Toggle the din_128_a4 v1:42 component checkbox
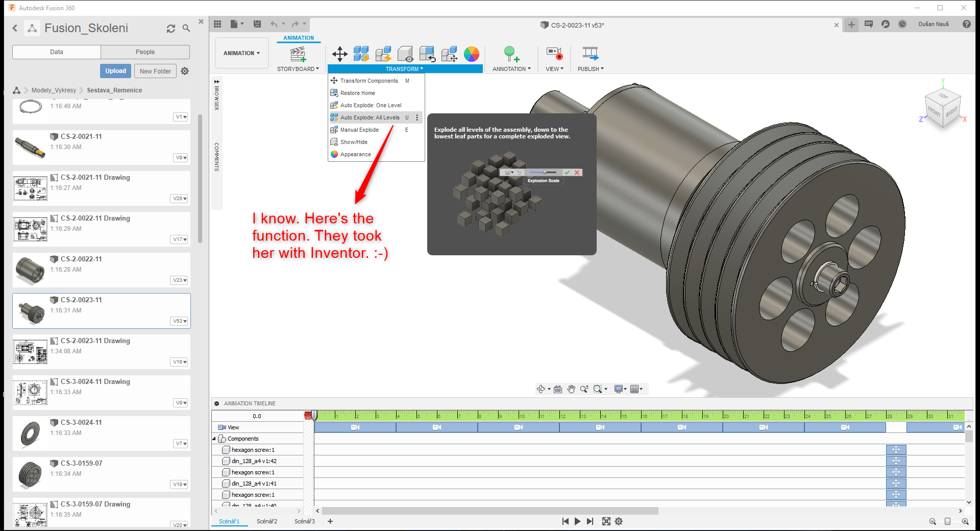The width and height of the screenshot is (980, 531). point(226,461)
